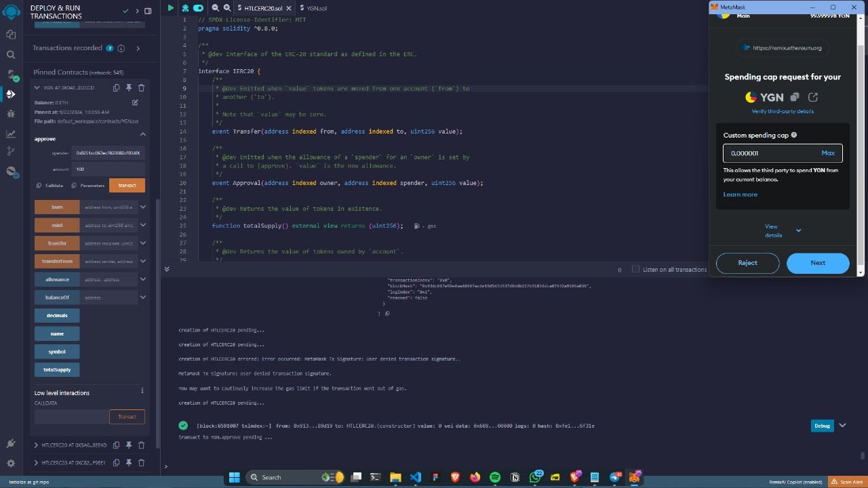Image resolution: width=868 pixels, height=488 pixels.
Task: Click the Custom spending cap help icon
Action: pos(794,135)
